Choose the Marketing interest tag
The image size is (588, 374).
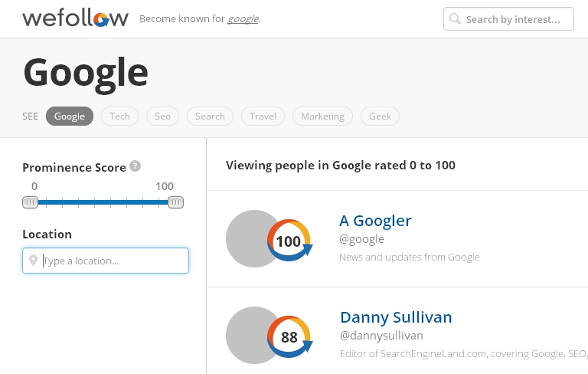[322, 116]
